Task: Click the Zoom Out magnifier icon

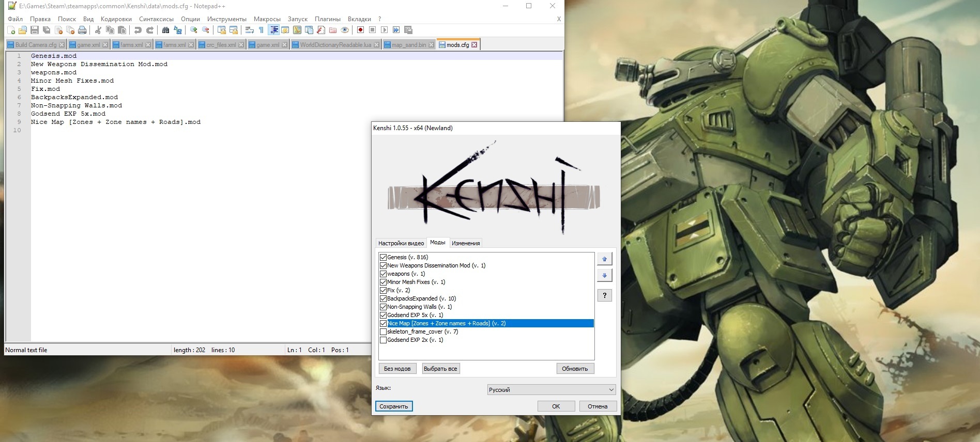Action: point(206,30)
